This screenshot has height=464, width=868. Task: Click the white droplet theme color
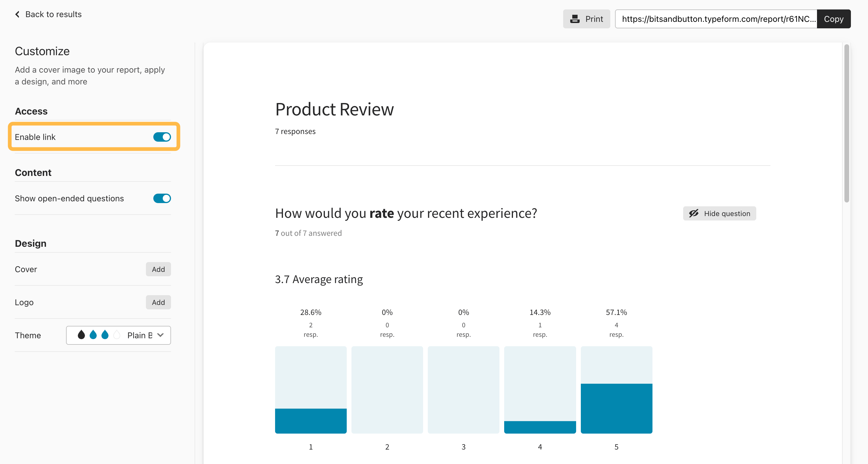click(x=117, y=335)
